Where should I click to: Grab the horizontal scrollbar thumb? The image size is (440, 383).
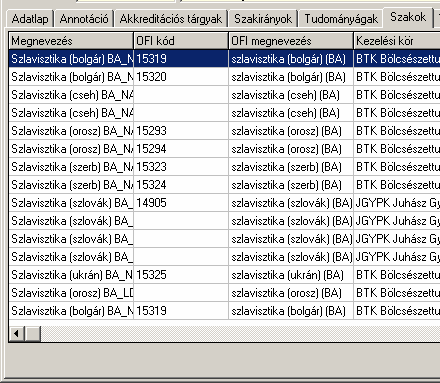[x=33, y=333]
